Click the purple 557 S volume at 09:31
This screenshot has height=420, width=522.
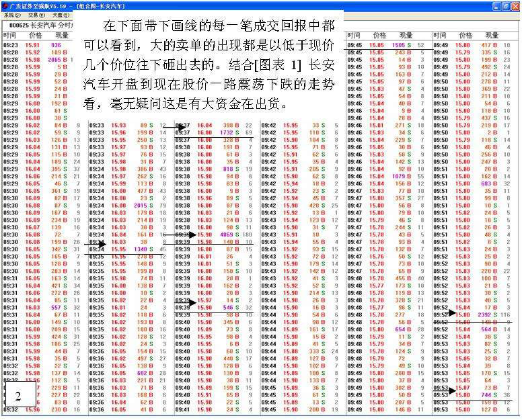59,308
